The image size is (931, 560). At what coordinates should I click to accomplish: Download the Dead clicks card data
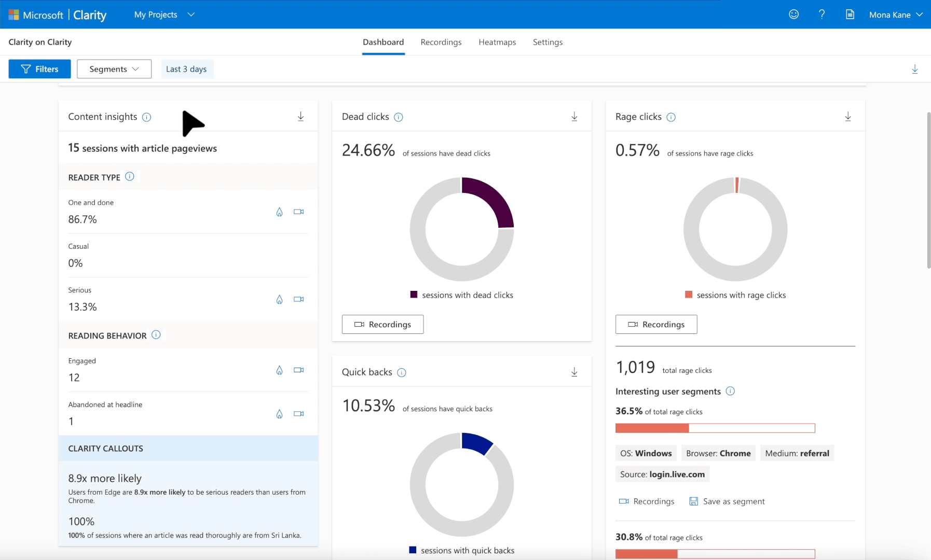point(574,117)
